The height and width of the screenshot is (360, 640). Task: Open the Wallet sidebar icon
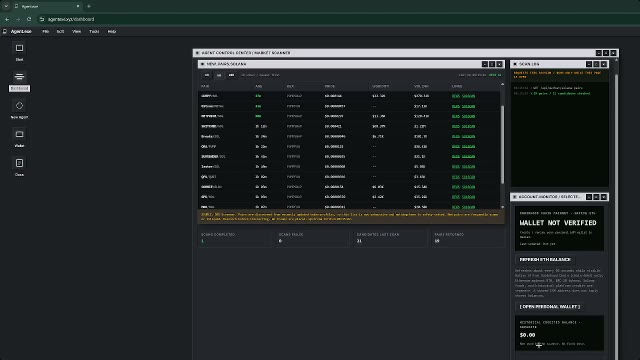coord(19,138)
